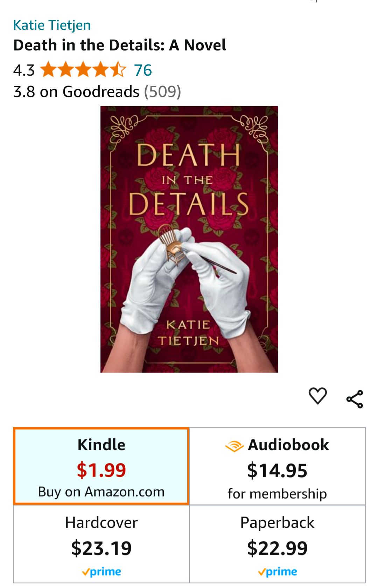Add book to wishlist with heart icon

[x=317, y=396]
